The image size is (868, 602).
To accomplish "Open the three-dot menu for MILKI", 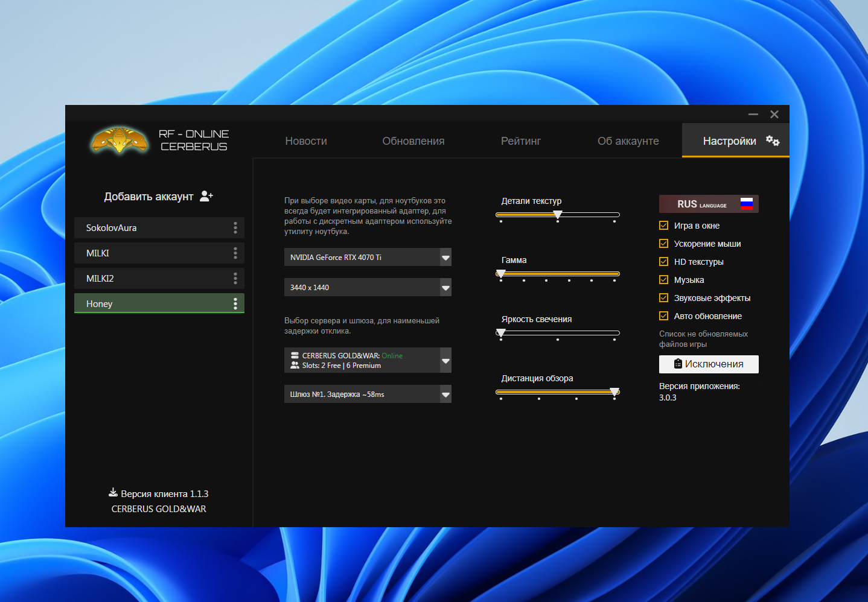I will click(x=235, y=253).
